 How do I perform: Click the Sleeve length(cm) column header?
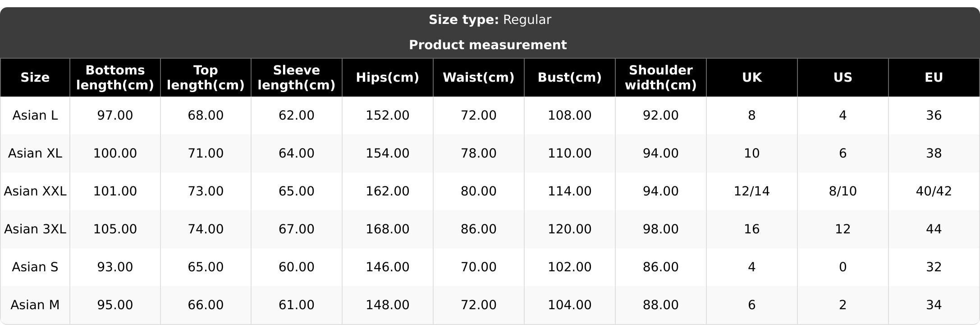click(296, 78)
